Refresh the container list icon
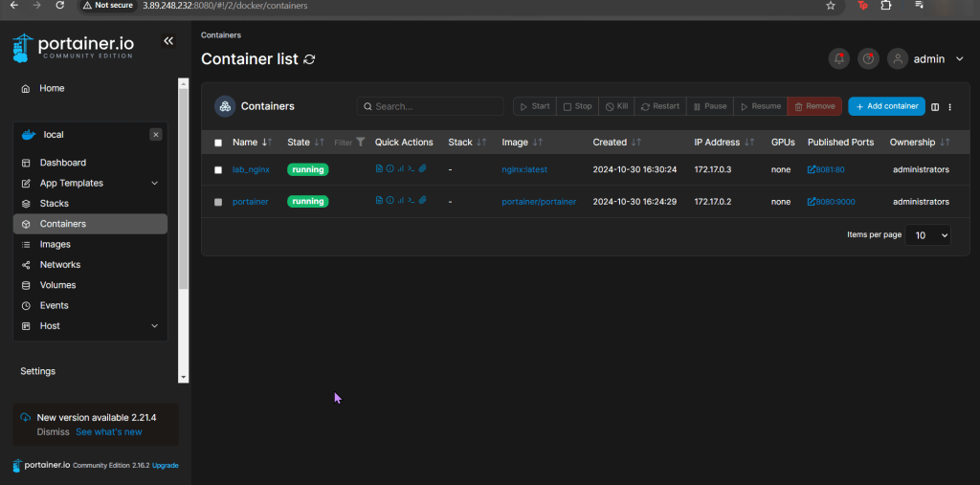The image size is (980, 485). click(309, 59)
